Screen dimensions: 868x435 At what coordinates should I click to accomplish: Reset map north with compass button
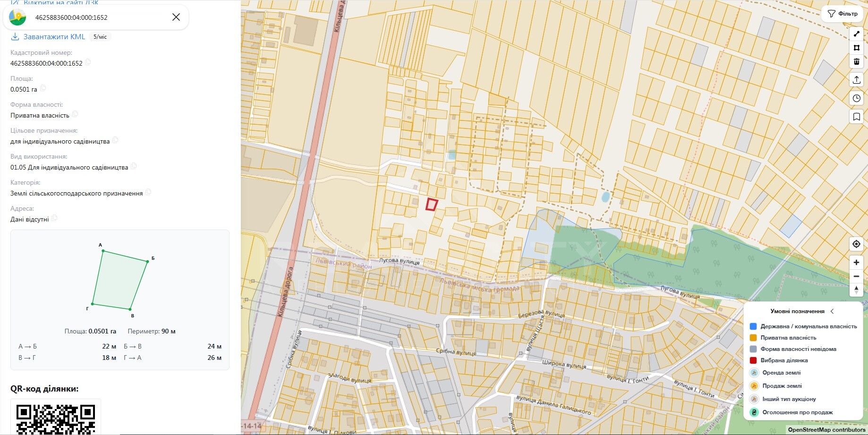pos(856,290)
